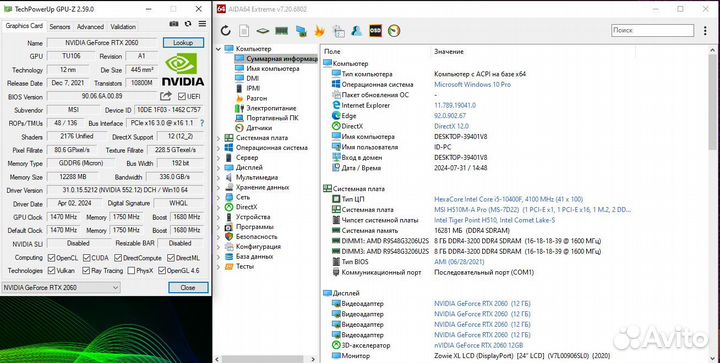Toggle the OpenCL checkbox
This screenshot has height=363, width=720.
51,258
